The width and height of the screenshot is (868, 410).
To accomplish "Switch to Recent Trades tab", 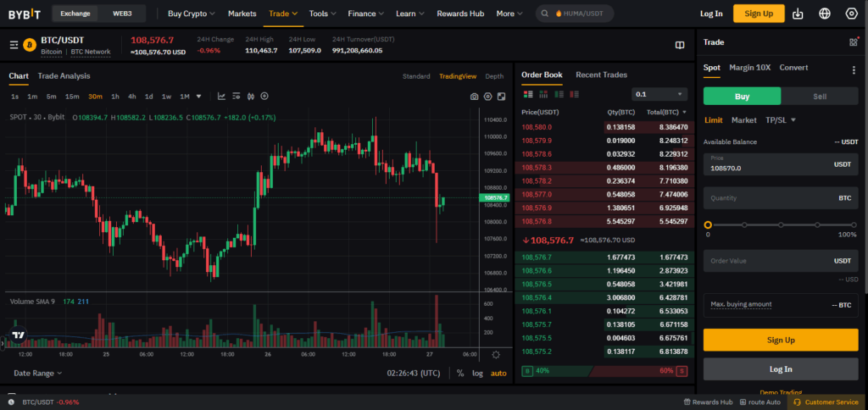I will 601,75.
